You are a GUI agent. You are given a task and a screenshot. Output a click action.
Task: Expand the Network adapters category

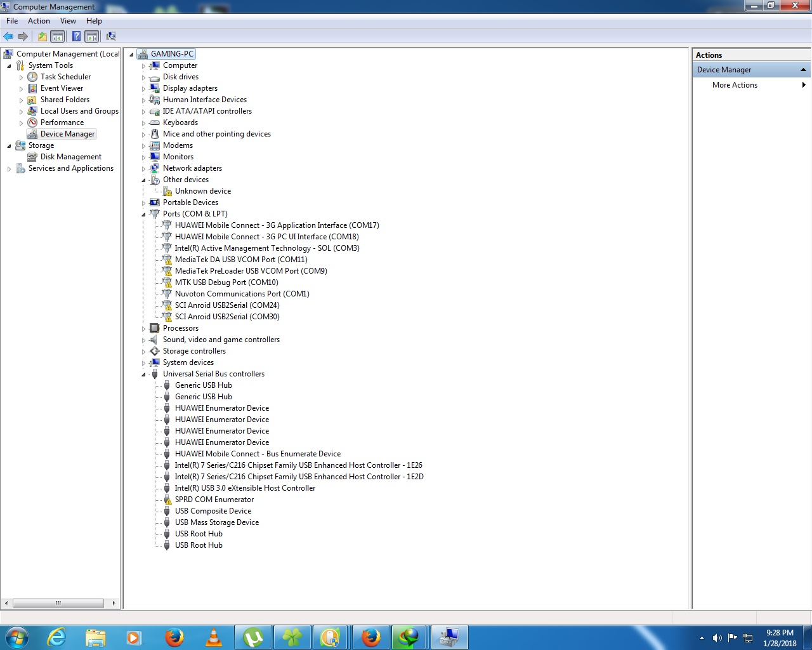tap(143, 168)
